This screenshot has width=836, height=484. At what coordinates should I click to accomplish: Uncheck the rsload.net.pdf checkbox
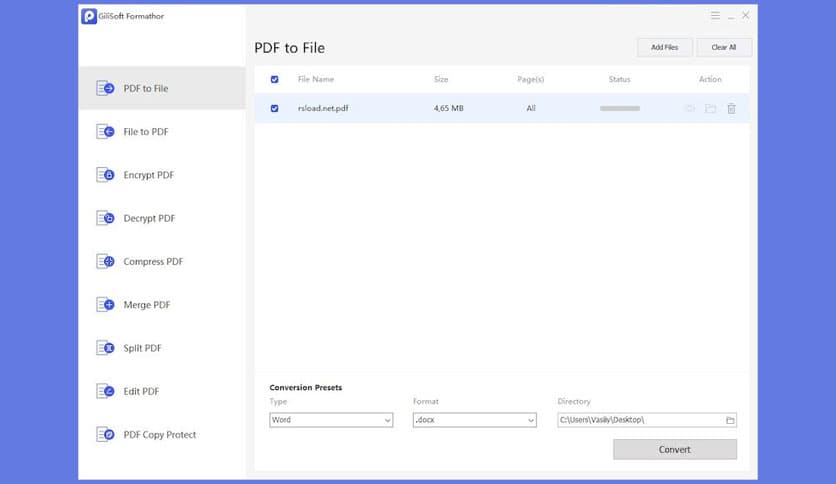[x=275, y=108]
